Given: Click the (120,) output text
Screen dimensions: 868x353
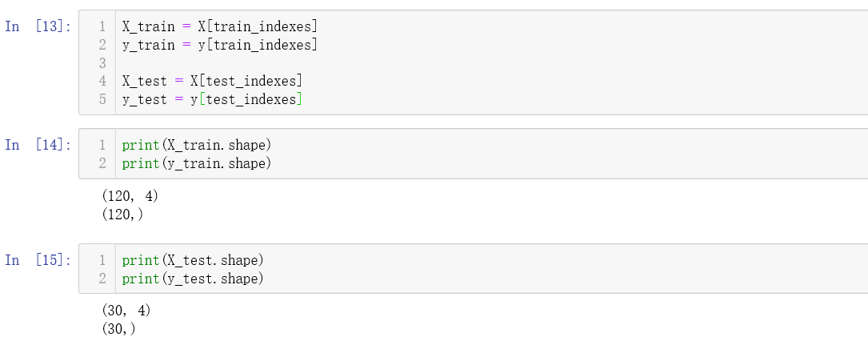Looking at the screenshot, I should coord(123,214).
